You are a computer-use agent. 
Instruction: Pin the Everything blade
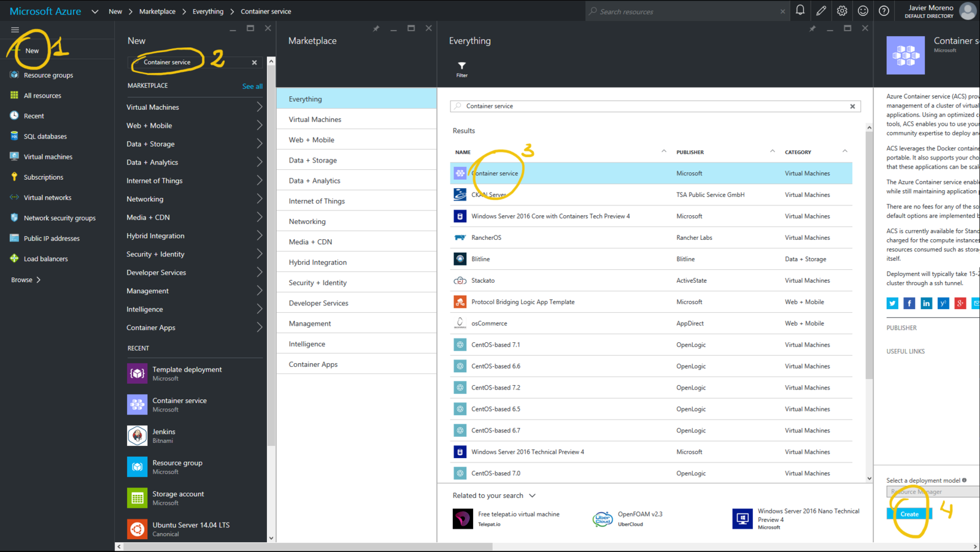pyautogui.click(x=812, y=28)
